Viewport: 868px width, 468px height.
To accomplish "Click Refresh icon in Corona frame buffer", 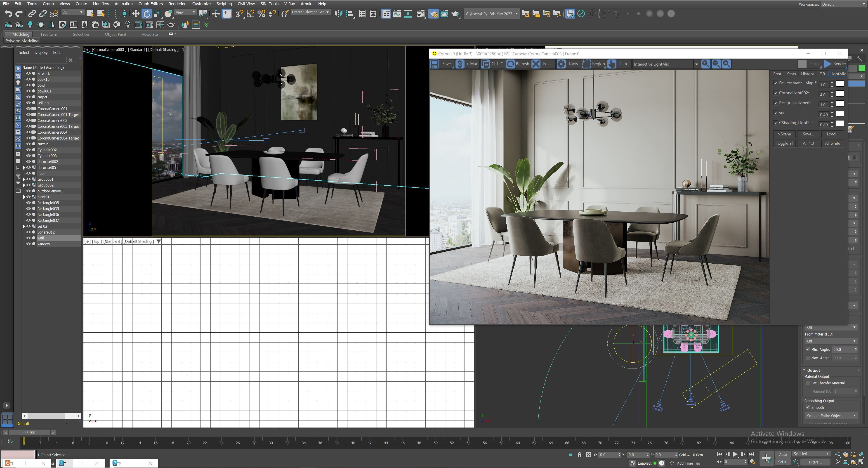I will pyautogui.click(x=510, y=64).
